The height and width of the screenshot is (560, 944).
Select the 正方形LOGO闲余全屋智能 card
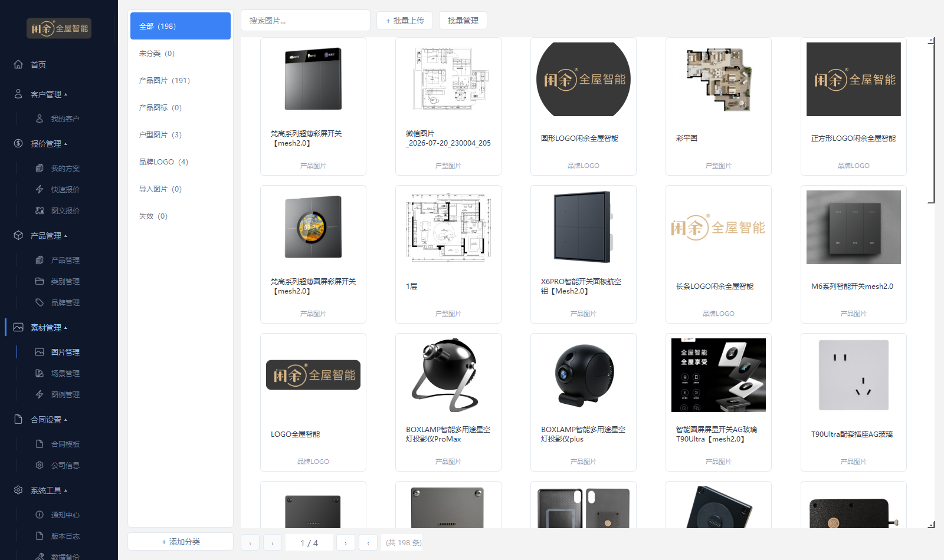(854, 106)
